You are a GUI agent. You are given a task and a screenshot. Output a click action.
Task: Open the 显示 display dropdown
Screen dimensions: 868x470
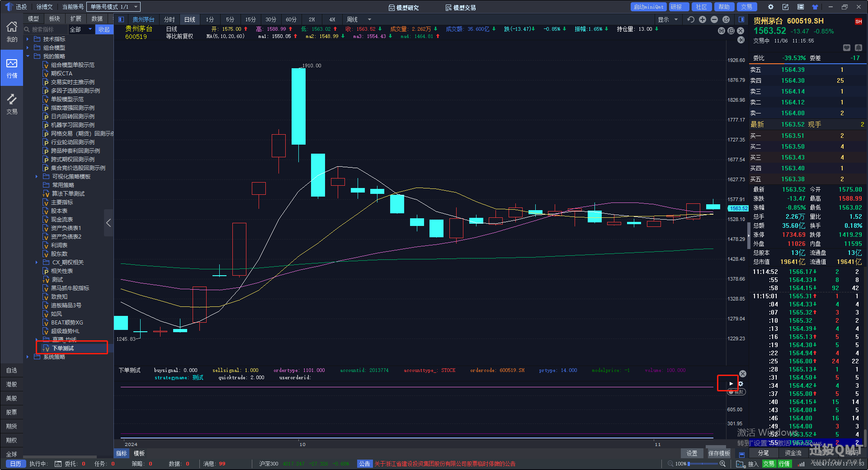pos(668,19)
